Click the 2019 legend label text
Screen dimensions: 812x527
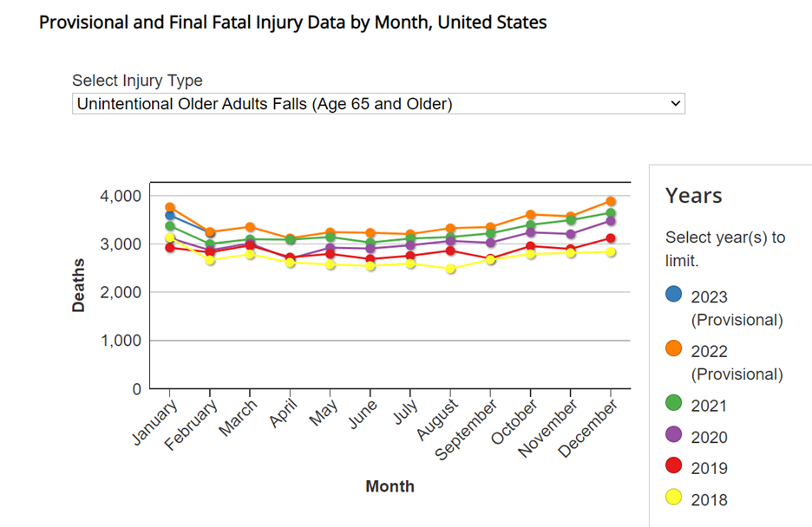point(709,469)
